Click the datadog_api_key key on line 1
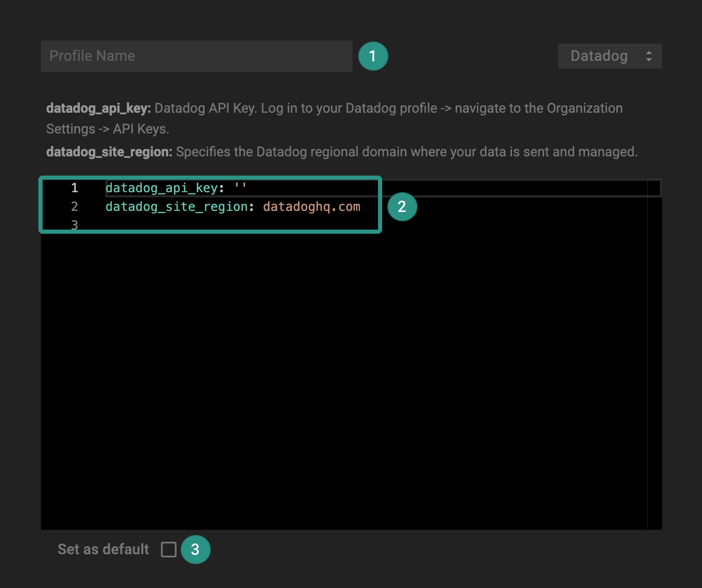This screenshot has height=588, width=702. coord(161,188)
